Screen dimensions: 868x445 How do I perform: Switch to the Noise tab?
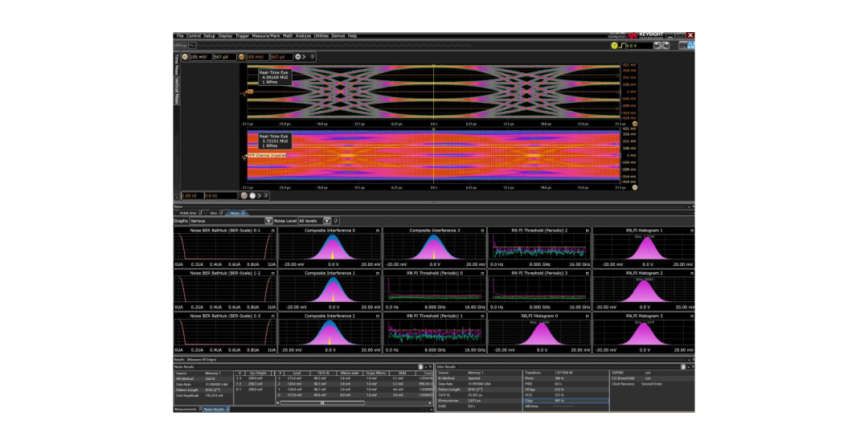[237, 213]
